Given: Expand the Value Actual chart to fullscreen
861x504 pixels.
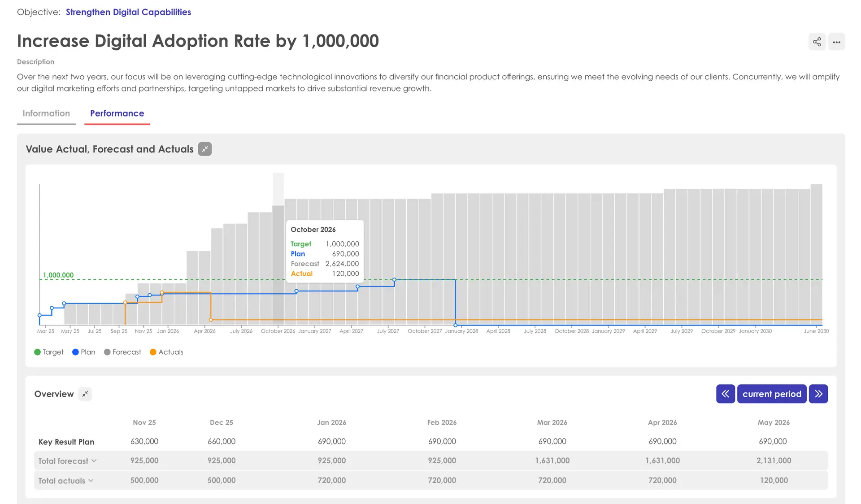Looking at the screenshot, I should [204, 149].
